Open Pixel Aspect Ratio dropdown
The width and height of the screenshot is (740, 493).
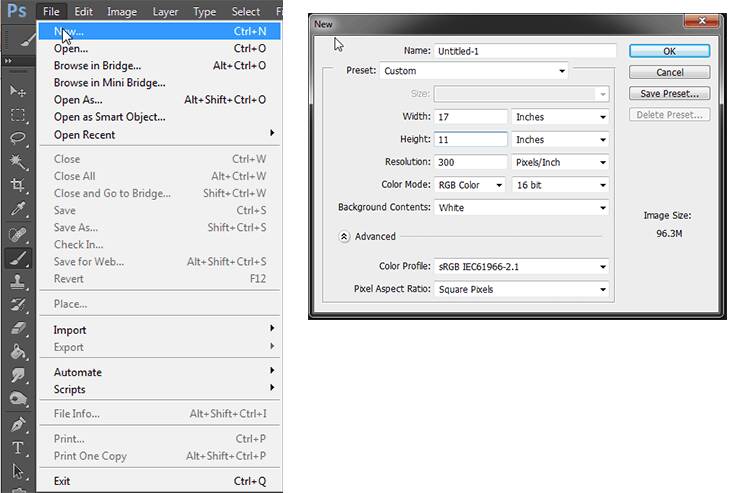521,289
